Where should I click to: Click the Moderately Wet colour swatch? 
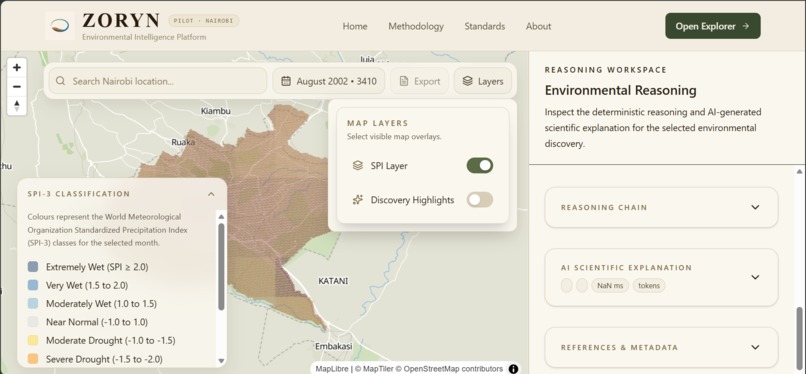33,304
